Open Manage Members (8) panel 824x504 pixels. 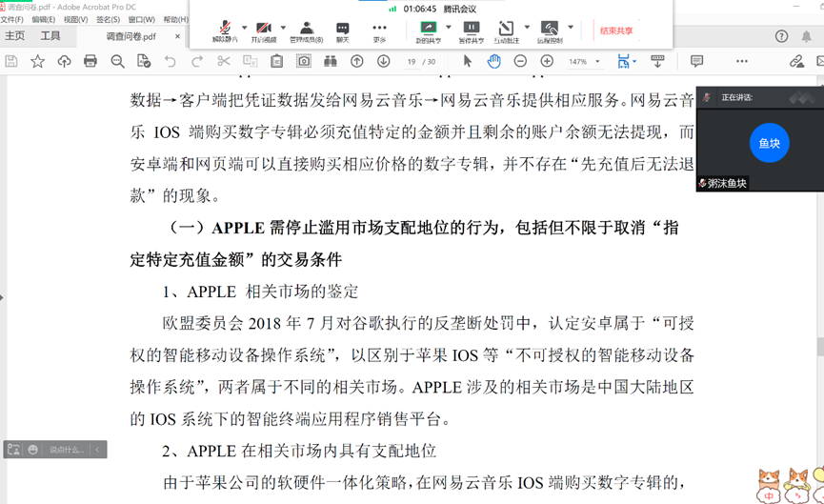[307, 31]
